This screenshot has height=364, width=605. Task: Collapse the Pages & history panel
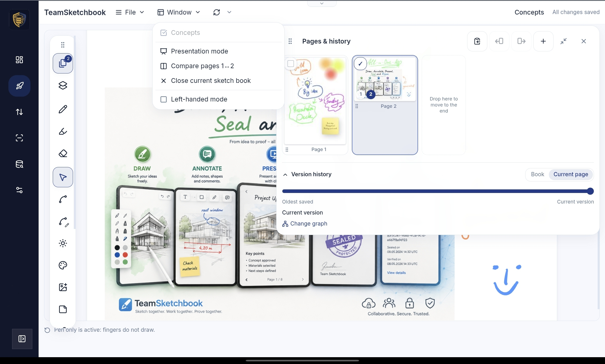pyautogui.click(x=564, y=41)
